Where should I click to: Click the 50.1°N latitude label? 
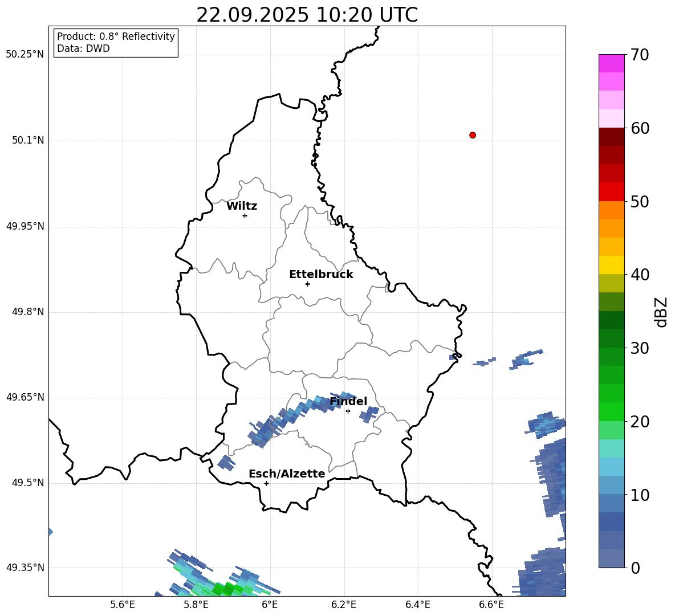click(28, 140)
